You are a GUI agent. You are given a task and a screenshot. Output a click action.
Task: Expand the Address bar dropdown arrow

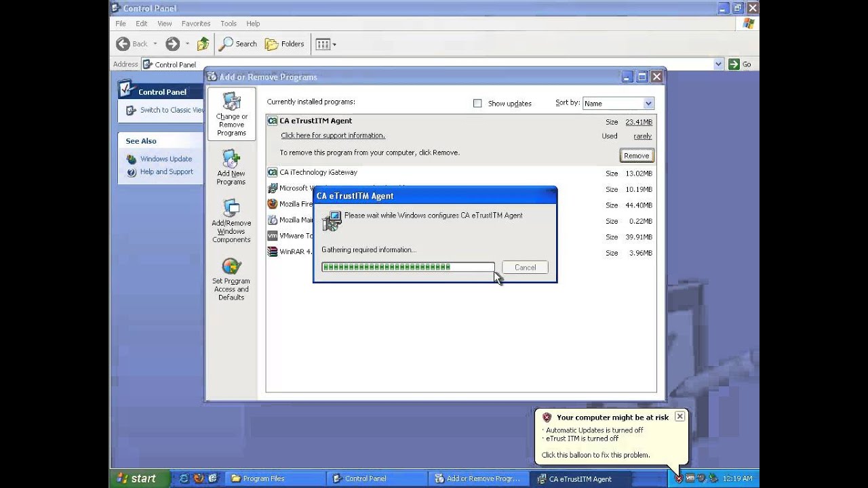[x=719, y=64]
